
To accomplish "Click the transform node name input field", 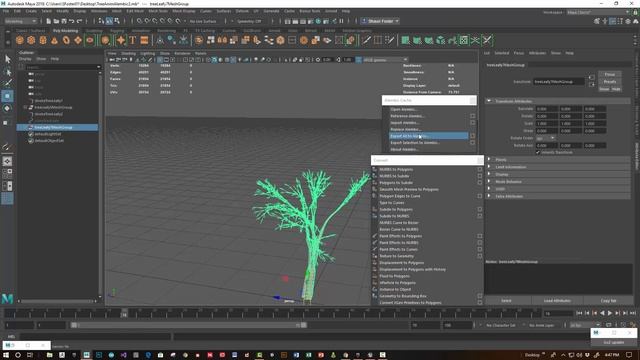I will click(x=559, y=82).
